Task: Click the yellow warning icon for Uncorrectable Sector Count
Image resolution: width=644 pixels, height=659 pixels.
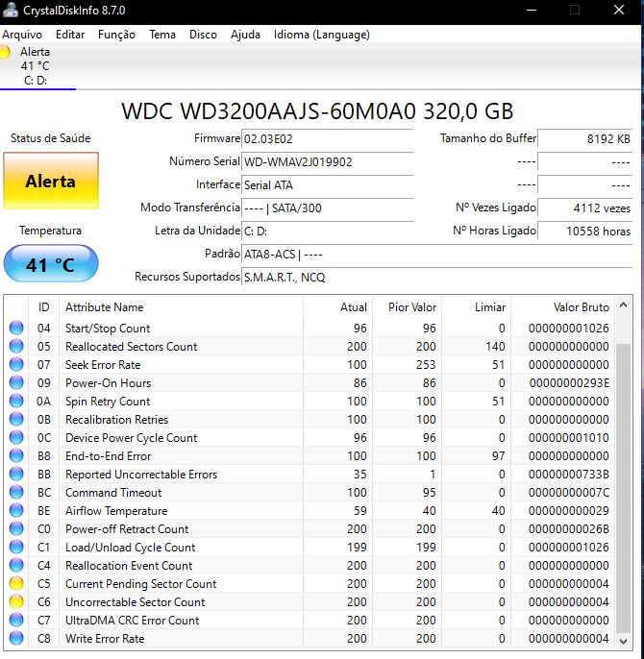Action: click(16, 601)
